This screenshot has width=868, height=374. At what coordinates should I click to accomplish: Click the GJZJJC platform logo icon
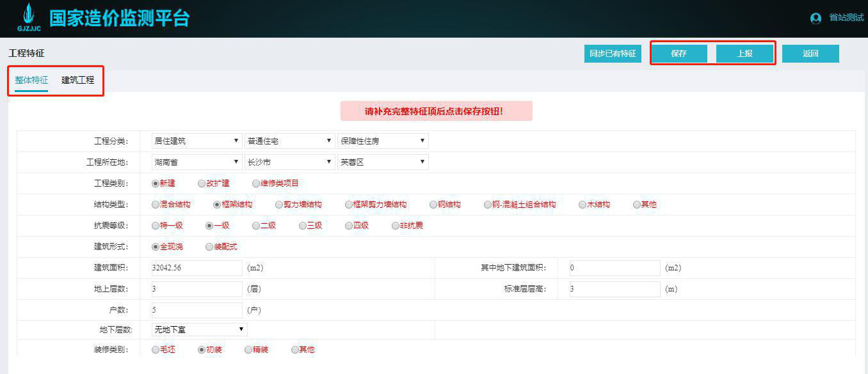(x=28, y=15)
